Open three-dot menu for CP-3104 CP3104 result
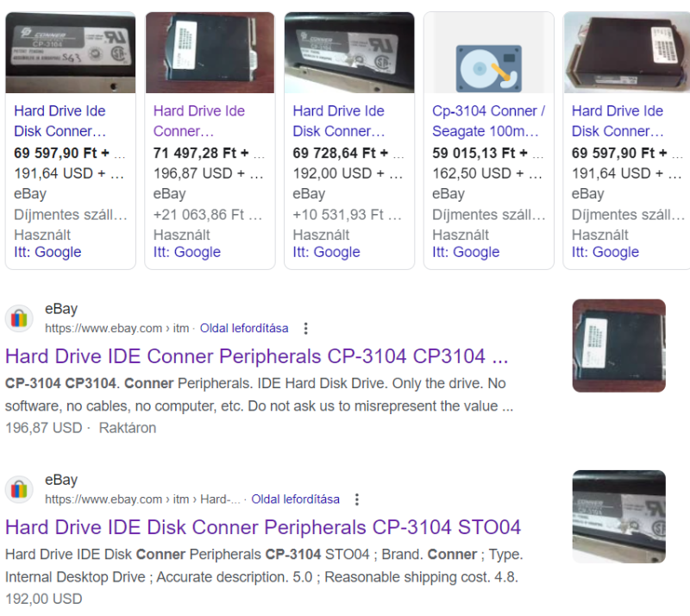690x616 pixels. click(305, 328)
